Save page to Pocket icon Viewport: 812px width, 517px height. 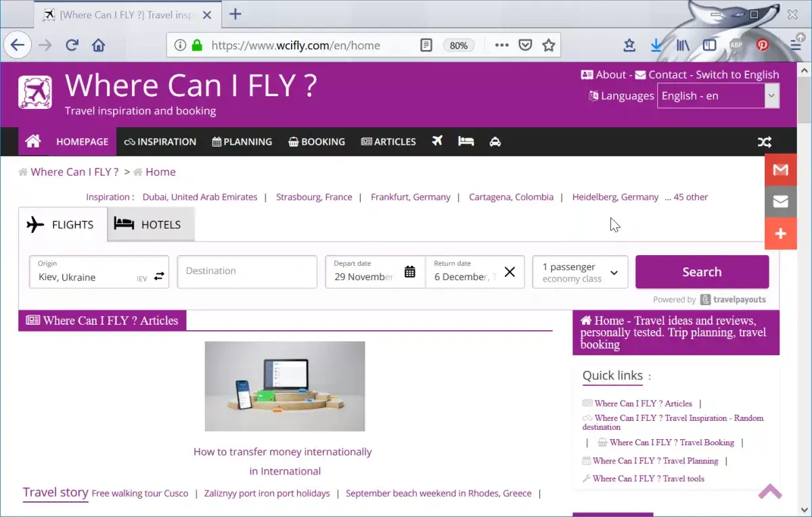(x=525, y=45)
